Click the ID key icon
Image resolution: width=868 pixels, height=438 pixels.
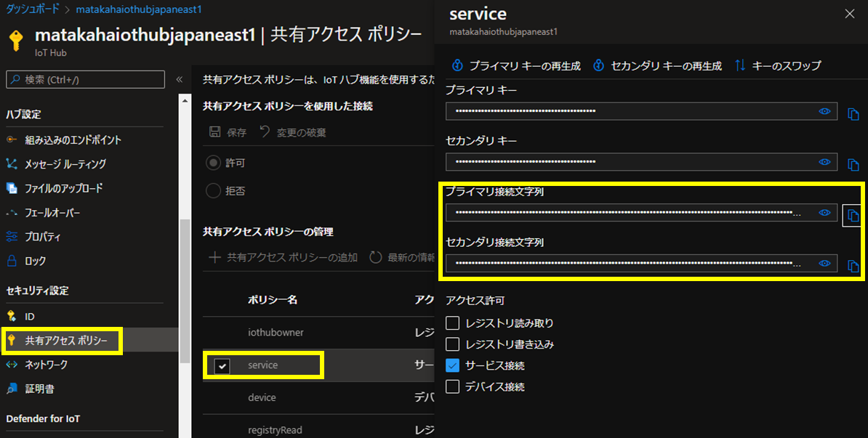pyautogui.click(x=12, y=317)
